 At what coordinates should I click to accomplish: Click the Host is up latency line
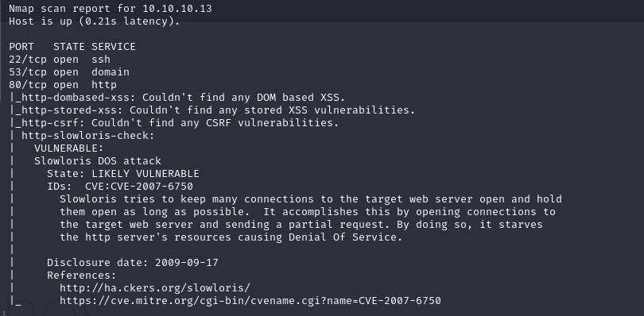tap(95, 21)
